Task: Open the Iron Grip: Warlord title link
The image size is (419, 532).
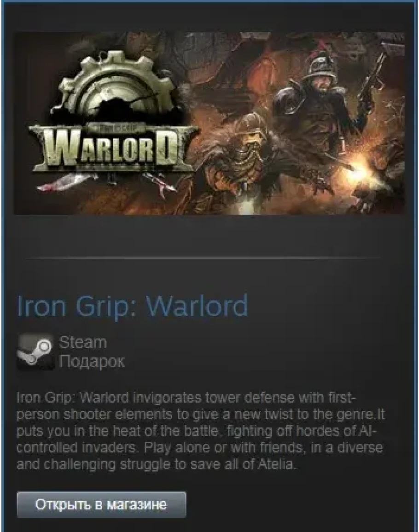Action: point(132,306)
